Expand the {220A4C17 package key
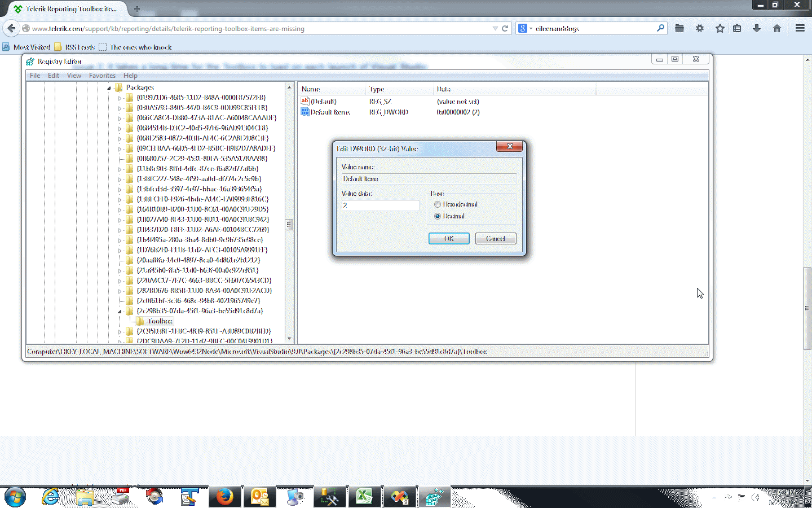The width and height of the screenshot is (812, 508). pos(120,281)
